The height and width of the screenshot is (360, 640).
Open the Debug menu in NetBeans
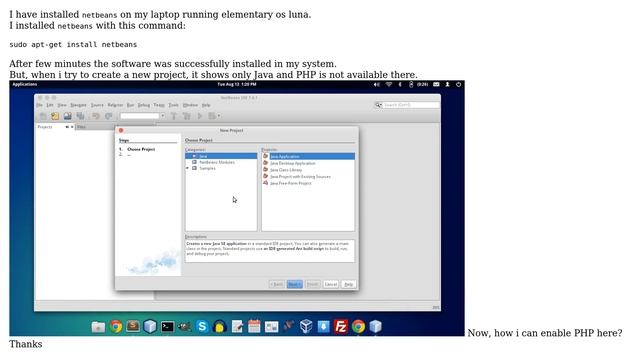click(x=144, y=105)
